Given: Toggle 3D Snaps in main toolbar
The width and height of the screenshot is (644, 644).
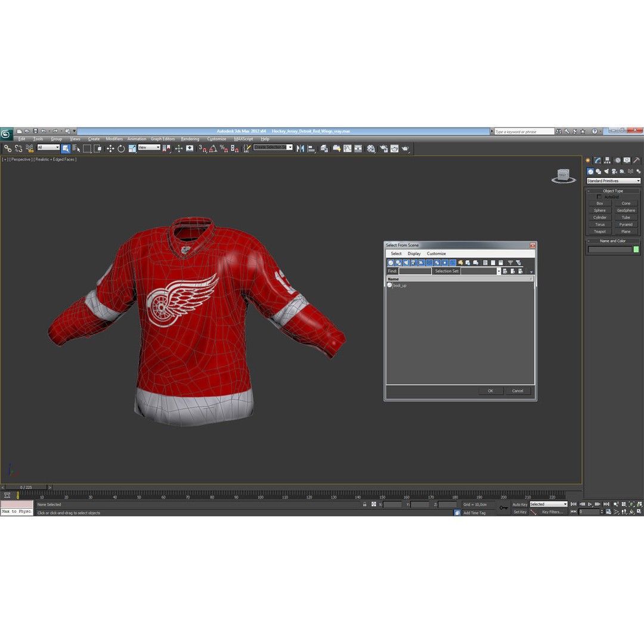Looking at the screenshot, I should point(202,148).
